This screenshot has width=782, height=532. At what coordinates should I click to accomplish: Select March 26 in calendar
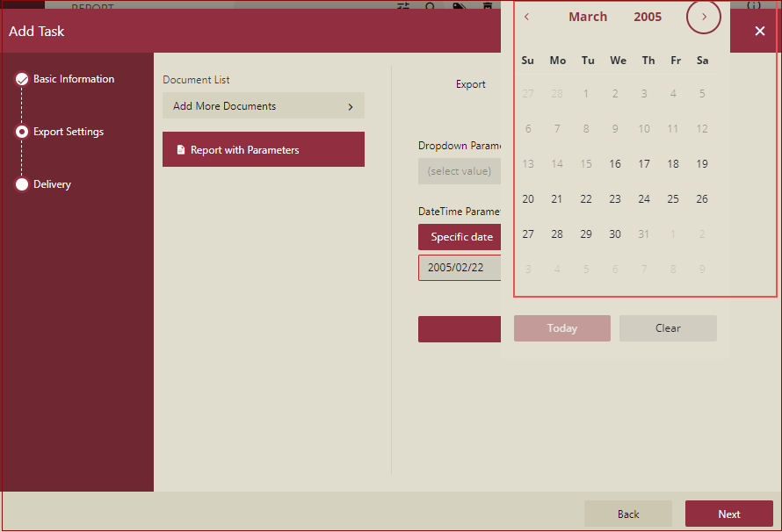pos(702,199)
